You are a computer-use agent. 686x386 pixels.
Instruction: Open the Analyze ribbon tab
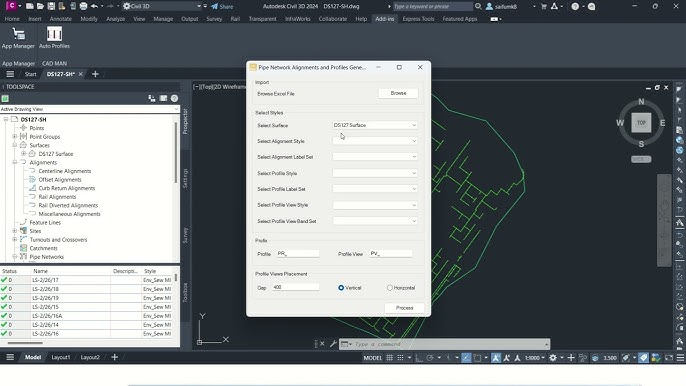click(x=116, y=19)
